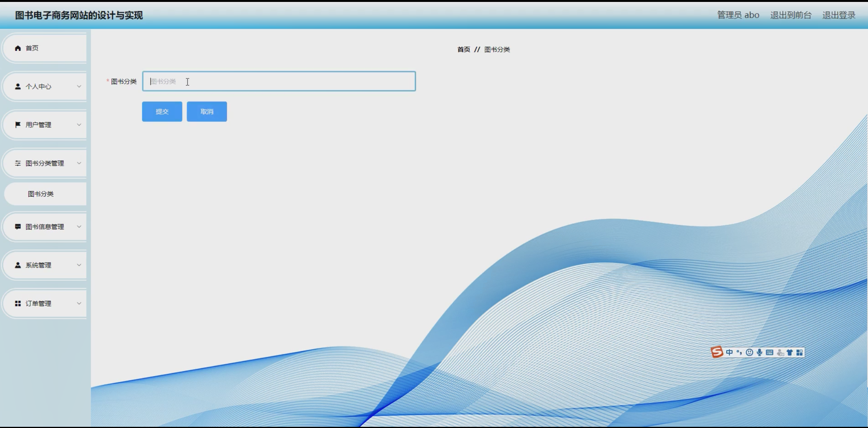Image resolution: width=868 pixels, height=428 pixels.
Task: Open the IME toolbox grid icon
Action: pyautogui.click(x=800, y=352)
